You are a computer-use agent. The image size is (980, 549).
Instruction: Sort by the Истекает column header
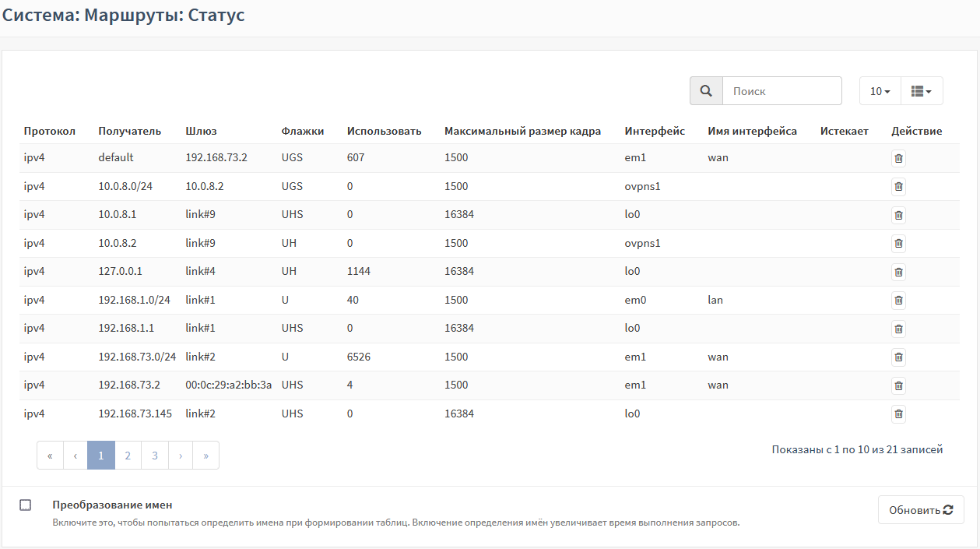[845, 131]
